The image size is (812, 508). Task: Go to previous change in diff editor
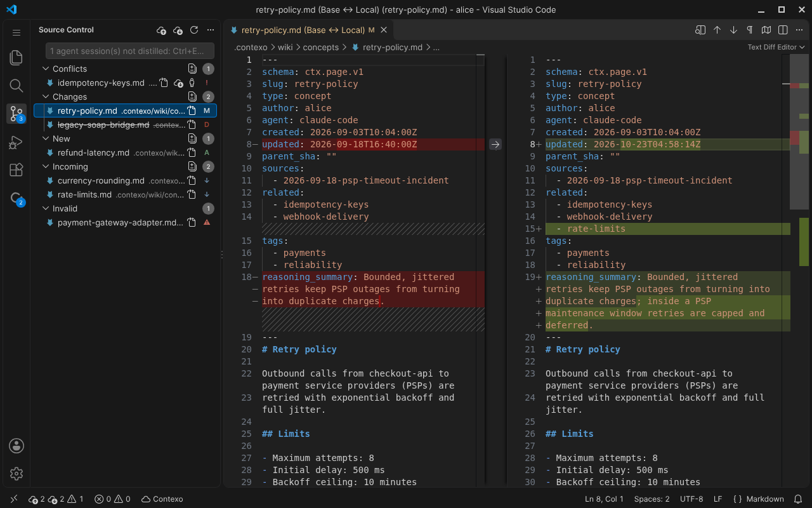[717, 30]
